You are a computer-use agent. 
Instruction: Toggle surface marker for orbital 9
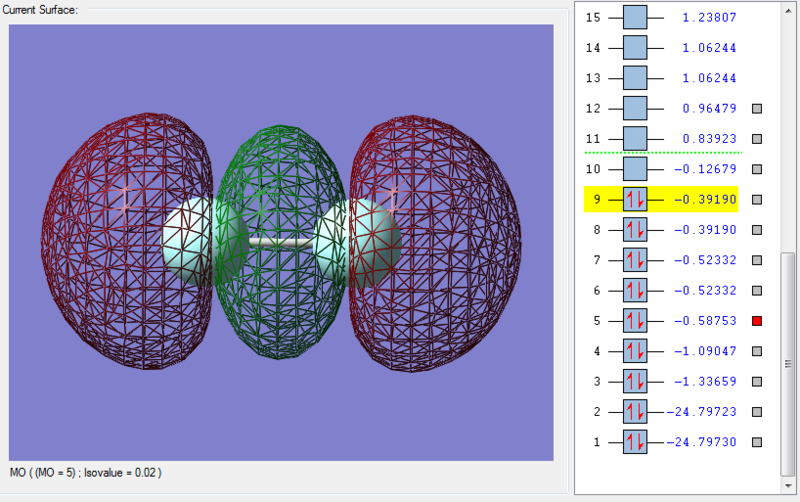point(757,199)
